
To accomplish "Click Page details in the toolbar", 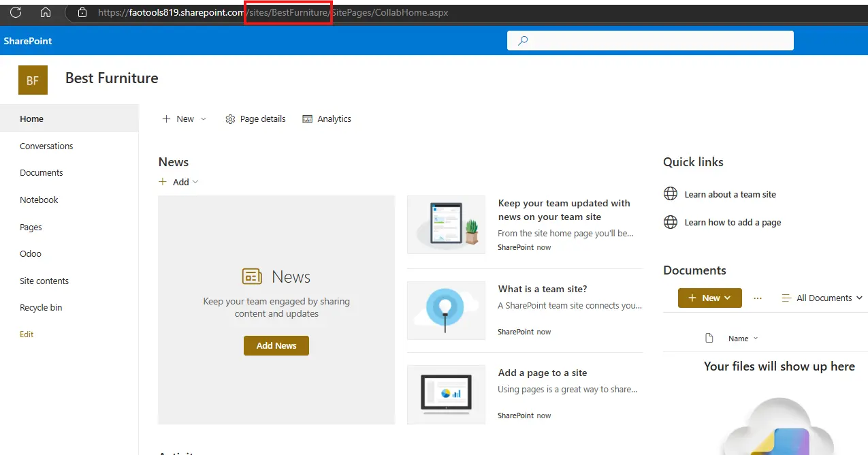I will pyautogui.click(x=256, y=119).
